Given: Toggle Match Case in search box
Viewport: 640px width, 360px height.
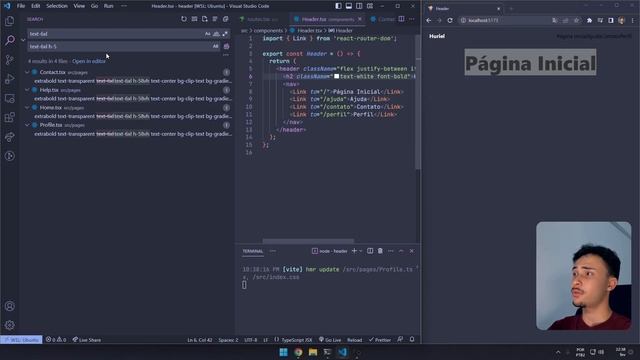Looking at the screenshot, I should coord(208,34).
